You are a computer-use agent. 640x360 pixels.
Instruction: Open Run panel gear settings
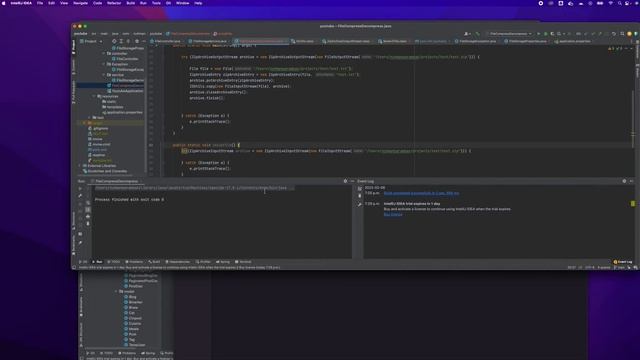click(345, 181)
